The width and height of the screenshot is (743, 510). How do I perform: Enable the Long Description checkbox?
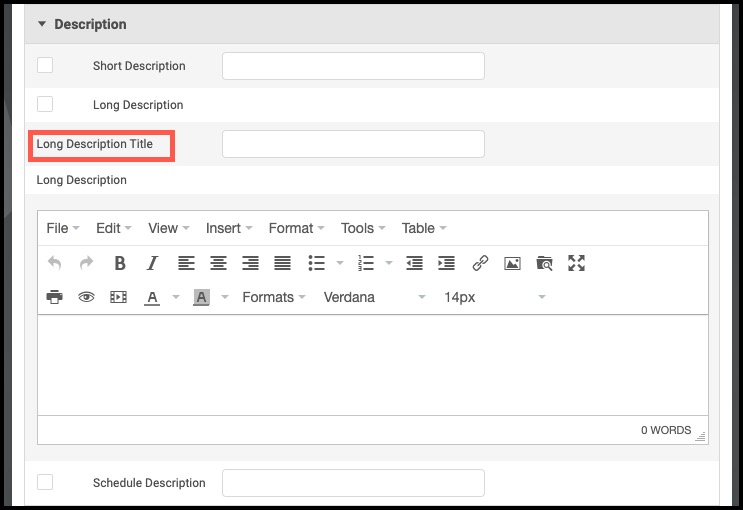(45, 104)
